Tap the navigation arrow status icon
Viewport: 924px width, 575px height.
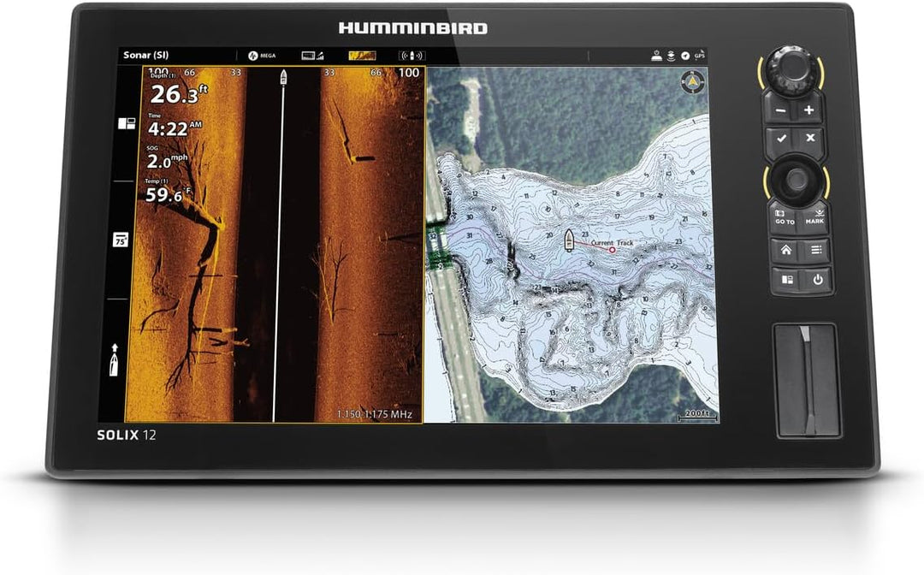(684, 56)
